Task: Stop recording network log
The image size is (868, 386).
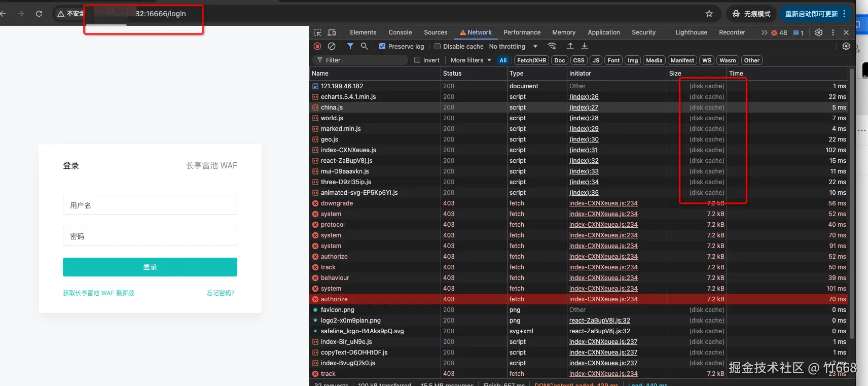Action: tap(317, 46)
